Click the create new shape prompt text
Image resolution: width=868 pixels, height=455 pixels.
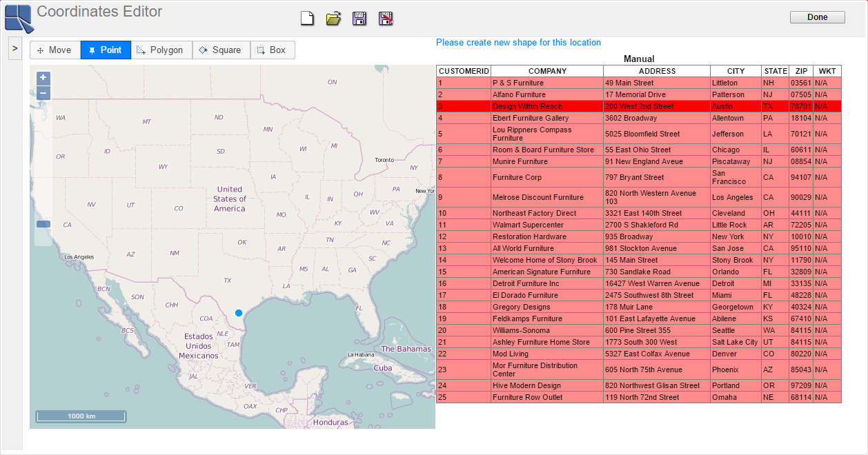tap(518, 43)
